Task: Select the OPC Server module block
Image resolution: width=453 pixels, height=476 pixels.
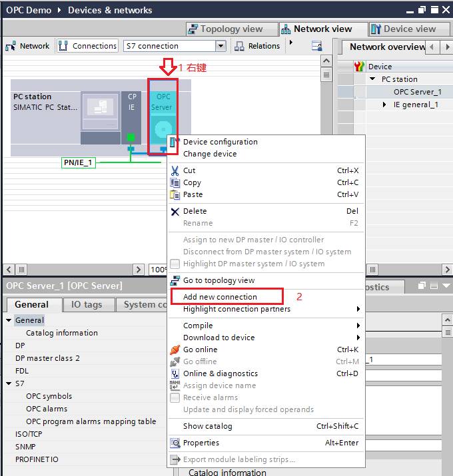Action: 163,117
